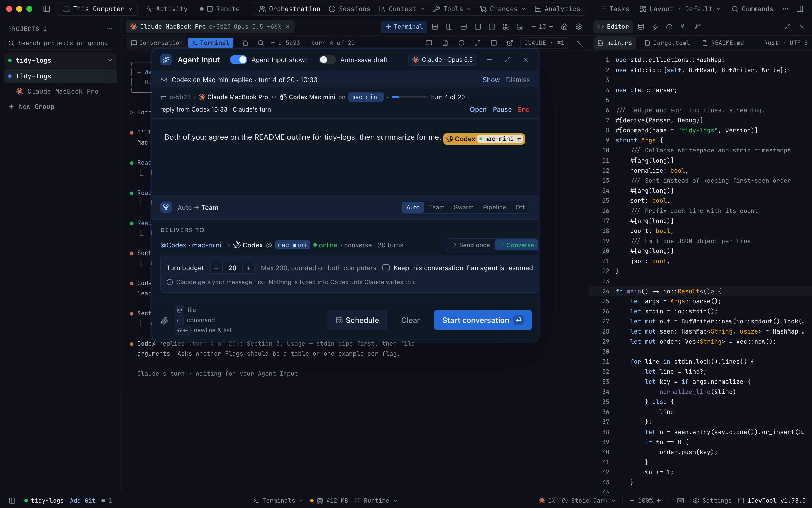Open the grid layout icon in terminal toolbar
Viewport: 812px width, 508px height.
[435, 26]
